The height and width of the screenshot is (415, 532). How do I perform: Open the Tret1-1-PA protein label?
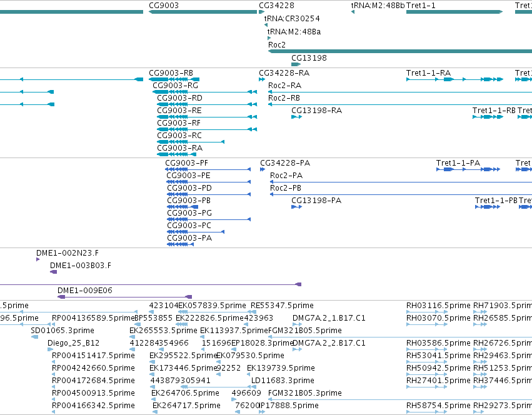tap(458, 163)
